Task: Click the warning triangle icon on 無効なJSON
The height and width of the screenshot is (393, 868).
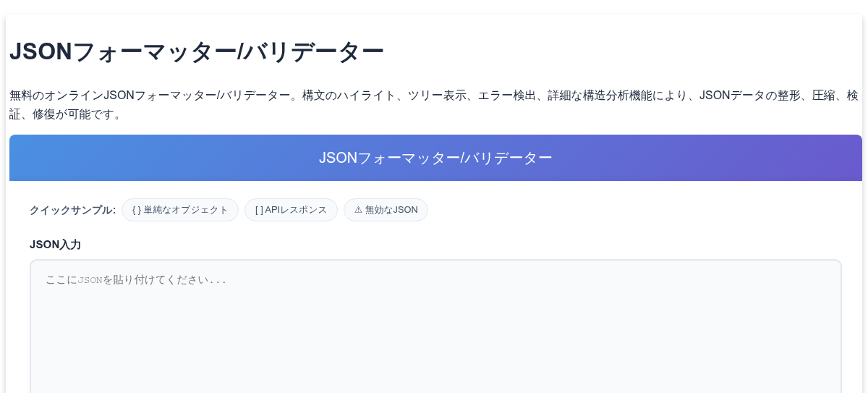Action: (x=358, y=210)
